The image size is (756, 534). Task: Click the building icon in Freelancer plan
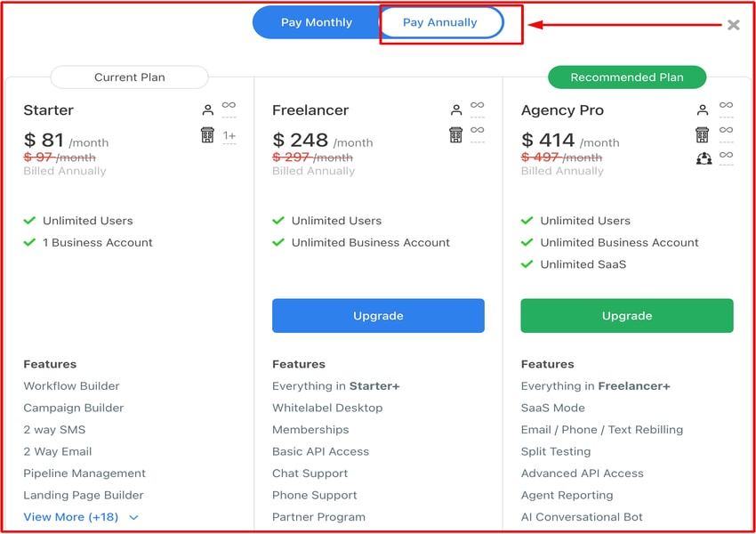[456, 135]
